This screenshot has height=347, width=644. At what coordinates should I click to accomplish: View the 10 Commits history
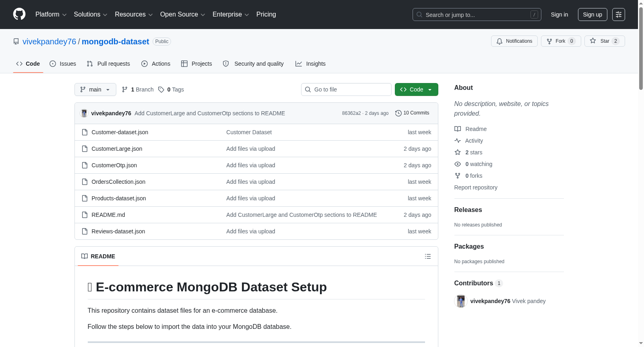click(412, 113)
